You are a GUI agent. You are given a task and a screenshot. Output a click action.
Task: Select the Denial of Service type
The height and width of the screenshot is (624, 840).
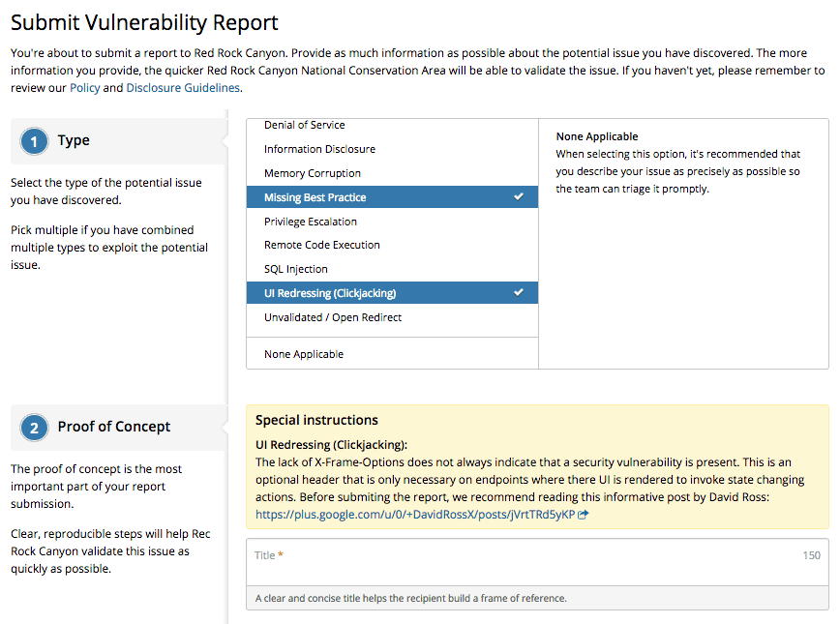point(305,125)
